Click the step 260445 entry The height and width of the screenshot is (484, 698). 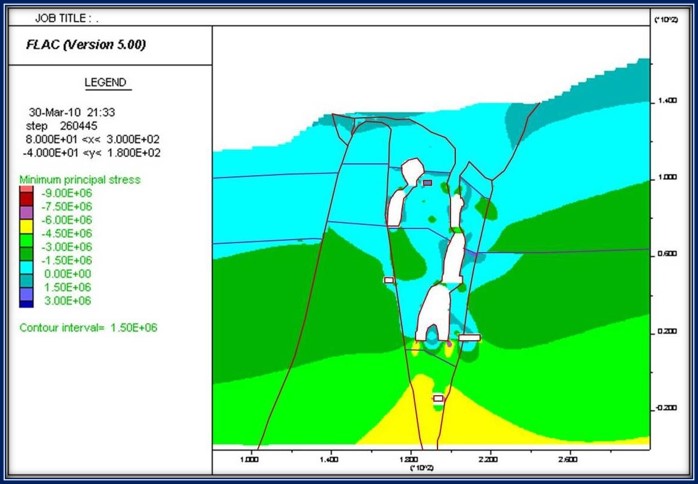(x=63, y=127)
